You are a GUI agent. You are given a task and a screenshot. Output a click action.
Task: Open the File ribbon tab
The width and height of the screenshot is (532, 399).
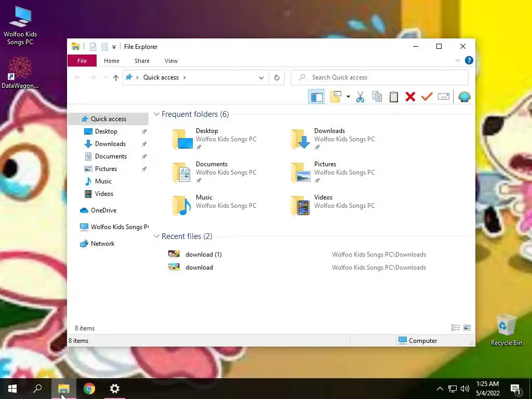pyautogui.click(x=82, y=61)
